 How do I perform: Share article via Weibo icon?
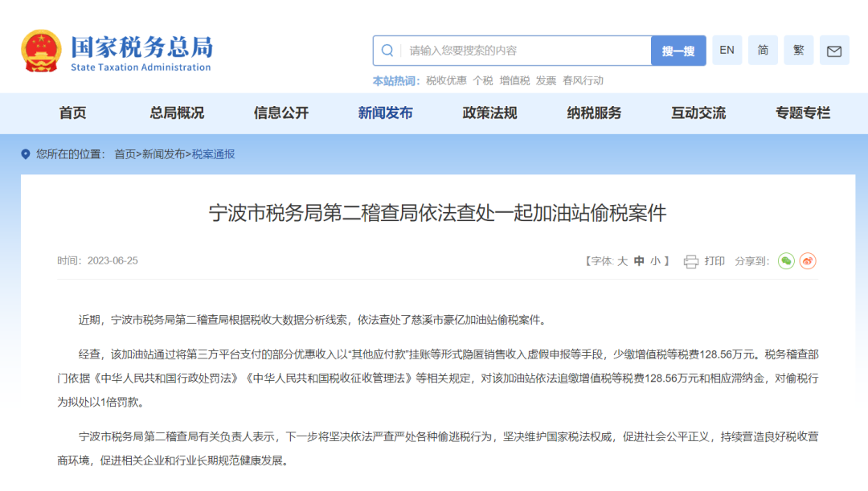(809, 260)
